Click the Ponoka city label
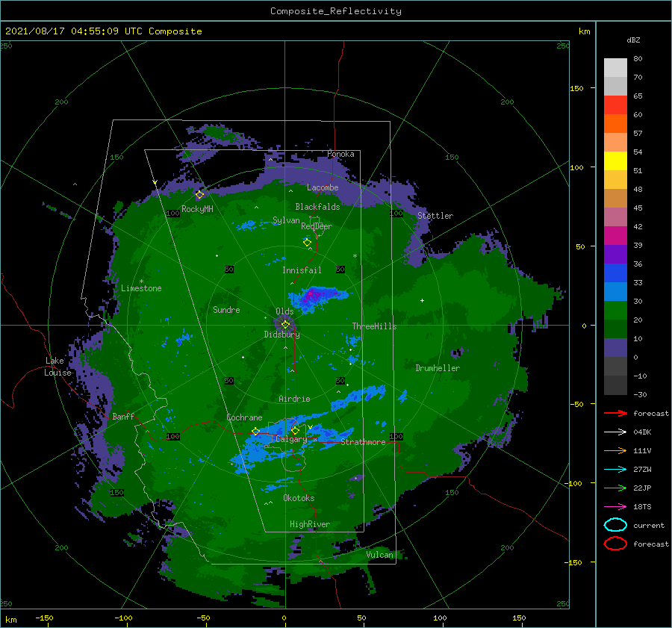Image resolution: width=672 pixels, height=628 pixels. point(340,154)
